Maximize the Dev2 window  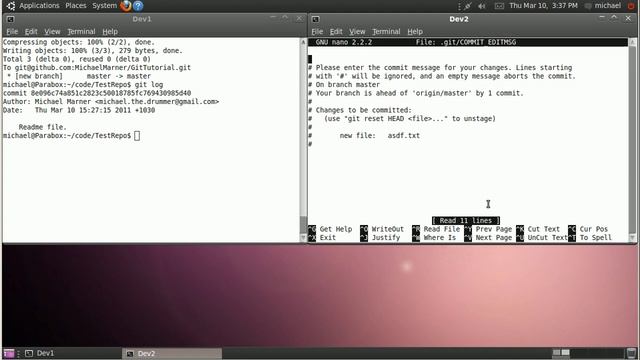[x=614, y=18]
